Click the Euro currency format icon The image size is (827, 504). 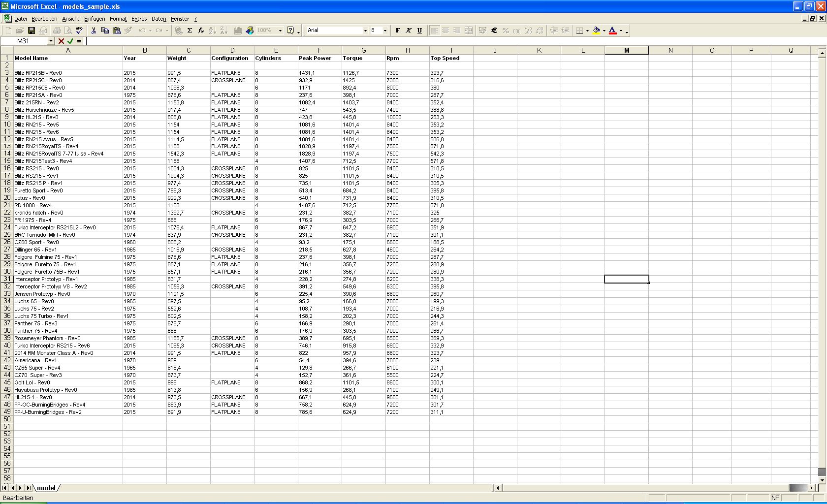(x=494, y=31)
